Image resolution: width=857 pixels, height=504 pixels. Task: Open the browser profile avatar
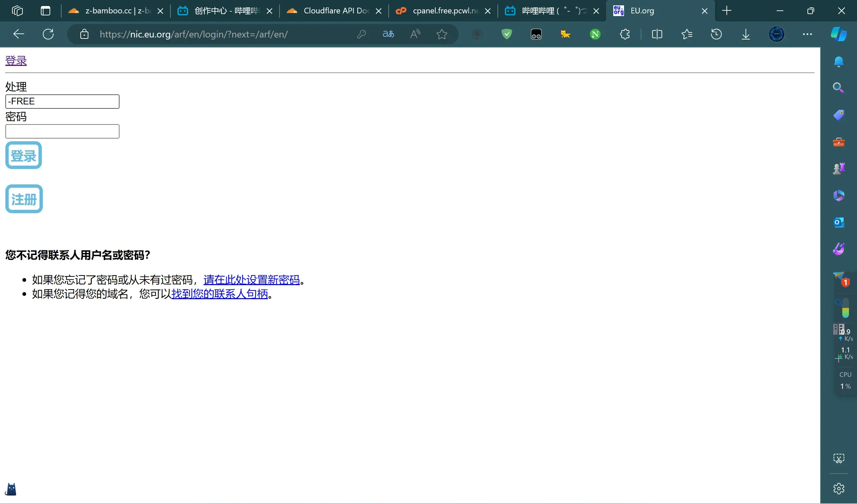(777, 34)
